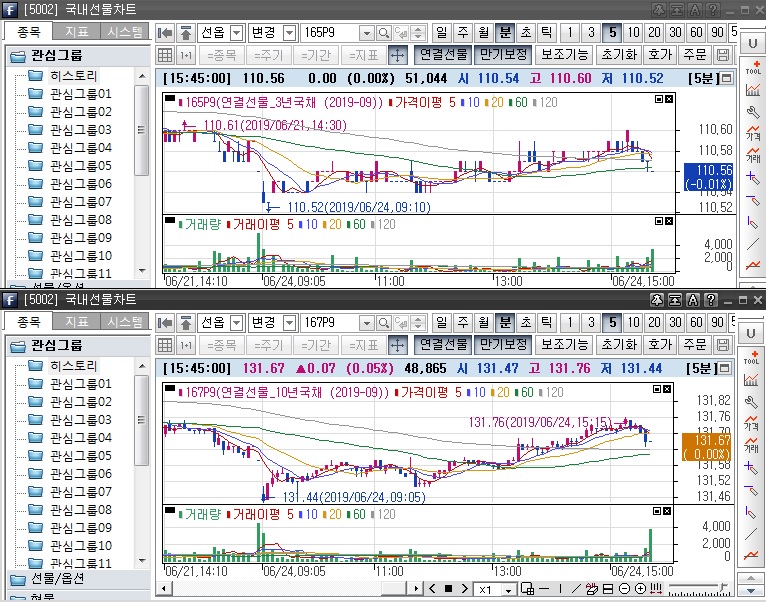
Task: Click the zoom-out minus icon in the bottom chart toolbar
Action: coord(624,589)
